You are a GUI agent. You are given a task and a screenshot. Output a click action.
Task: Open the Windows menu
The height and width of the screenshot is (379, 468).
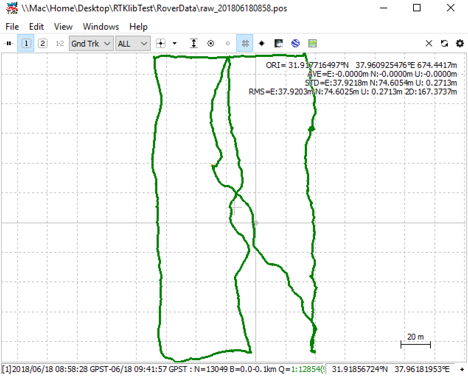pos(101,27)
